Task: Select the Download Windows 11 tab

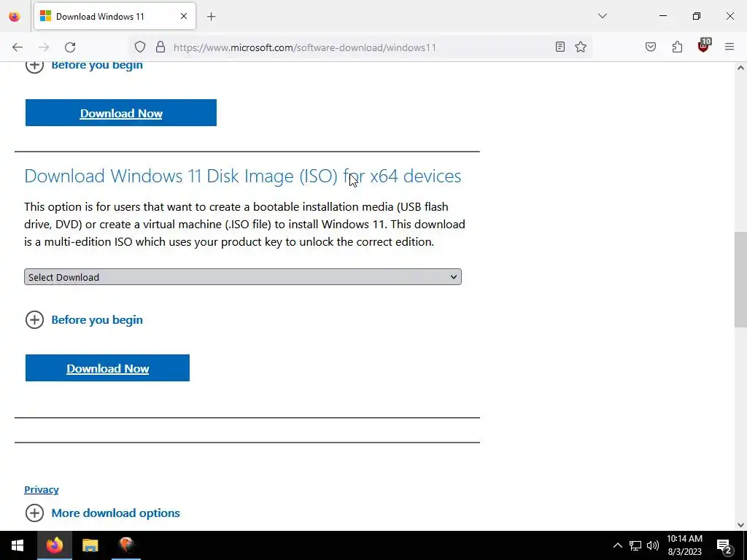Action: (115, 16)
